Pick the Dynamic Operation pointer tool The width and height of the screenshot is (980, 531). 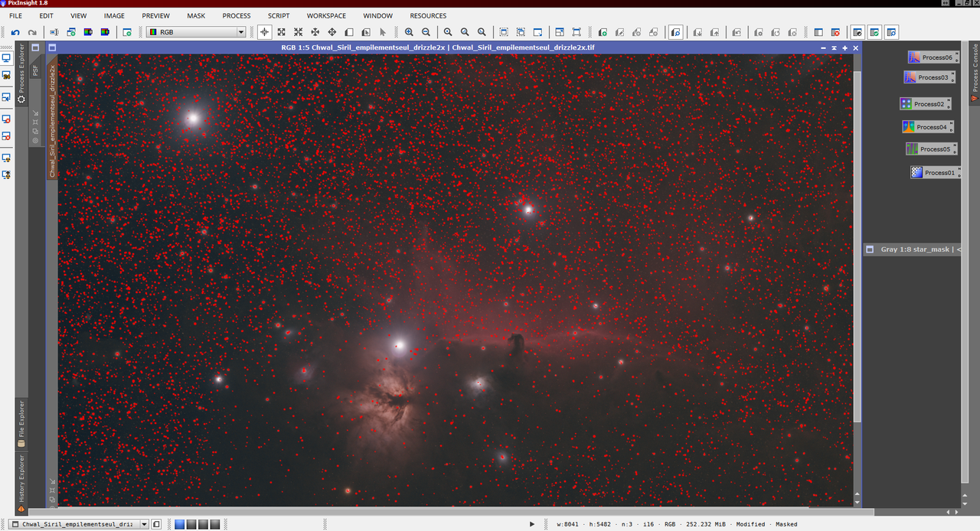pyautogui.click(x=383, y=32)
